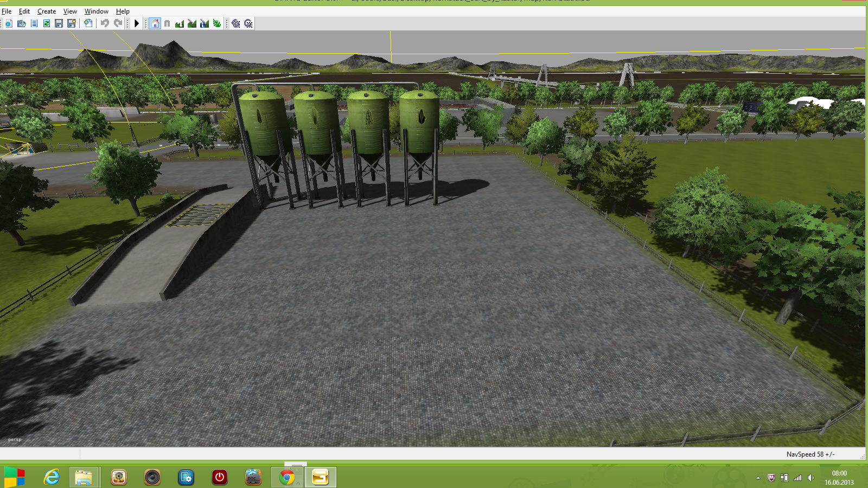Image resolution: width=868 pixels, height=488 pixels.
Task: Open the volume speaker tray icon
Action: 810,478
